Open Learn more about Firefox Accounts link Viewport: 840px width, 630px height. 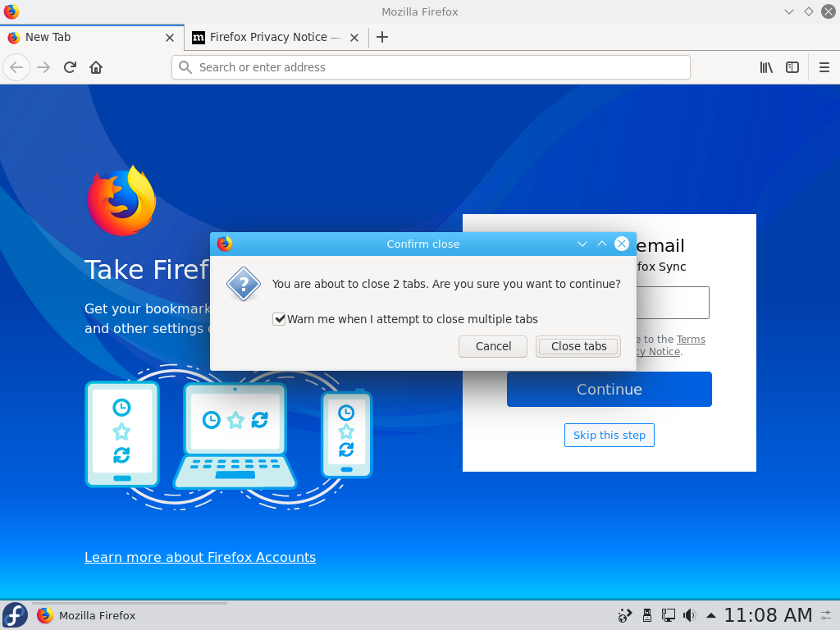(x=200, y=557)
